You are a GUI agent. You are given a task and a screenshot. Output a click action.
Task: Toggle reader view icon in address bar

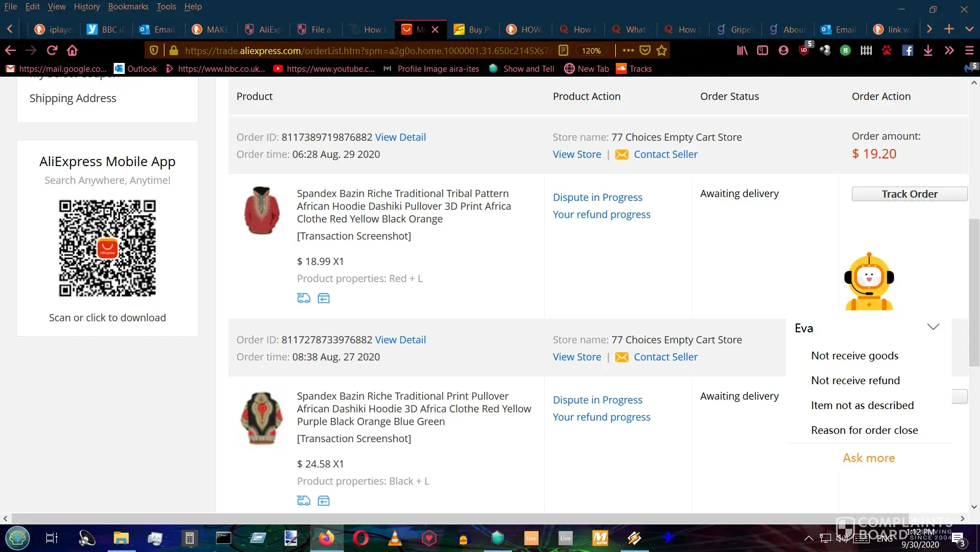point(563,51)
